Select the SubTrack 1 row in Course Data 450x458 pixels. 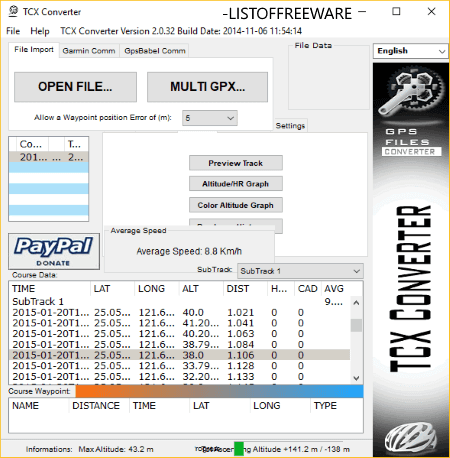(x=180, y=302)
